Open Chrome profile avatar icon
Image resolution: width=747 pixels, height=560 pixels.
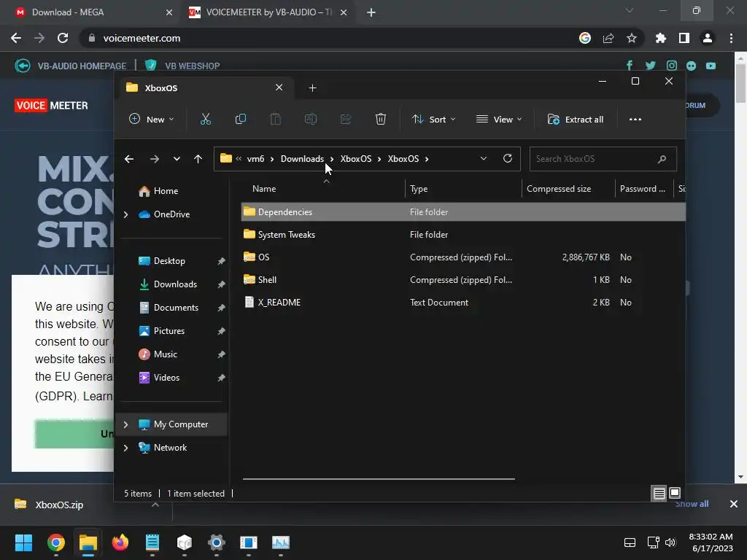[x=708, y=38]
